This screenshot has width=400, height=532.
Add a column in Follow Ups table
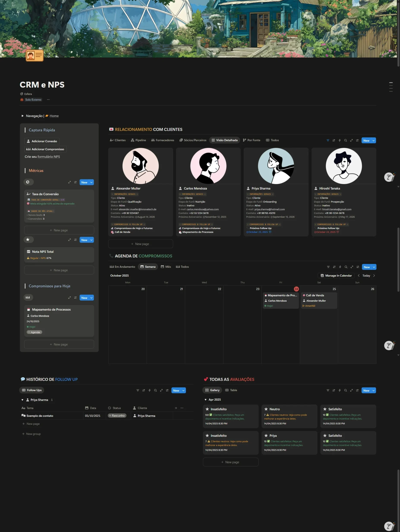point(176,408)
